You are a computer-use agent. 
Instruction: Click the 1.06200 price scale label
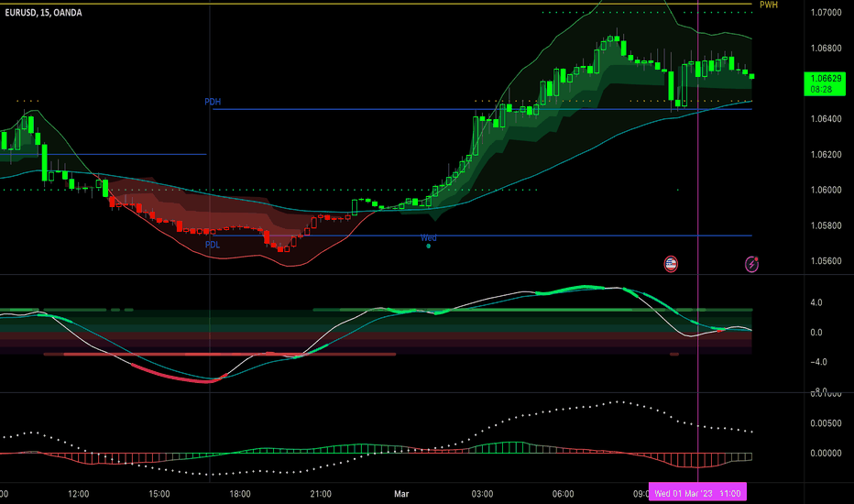pos(826,155)
